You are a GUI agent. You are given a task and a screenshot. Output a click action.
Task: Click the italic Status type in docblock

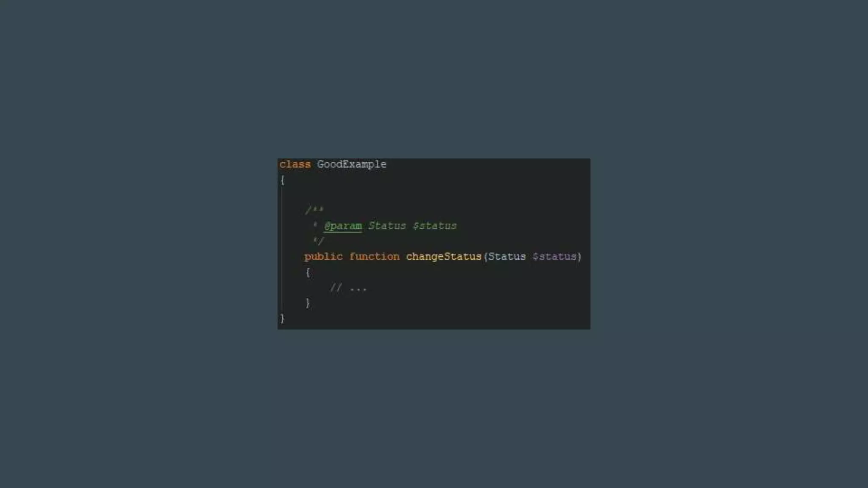[387, 226]
